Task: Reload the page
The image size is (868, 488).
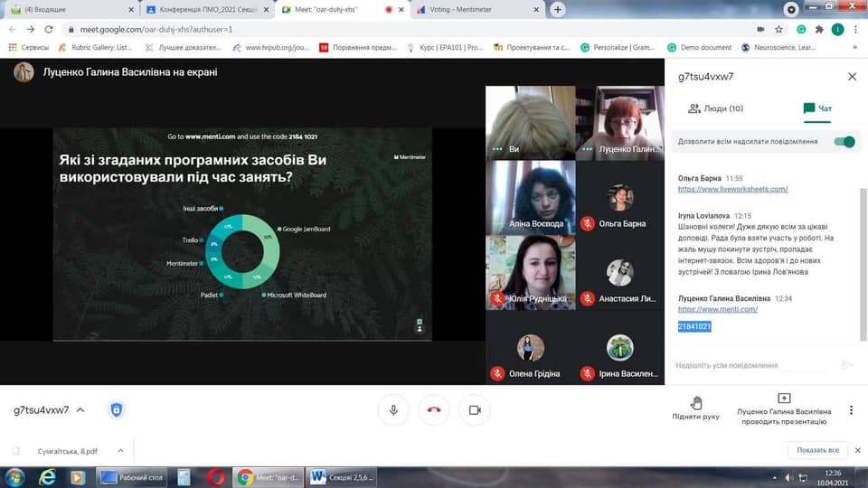Action: point(49,29)
